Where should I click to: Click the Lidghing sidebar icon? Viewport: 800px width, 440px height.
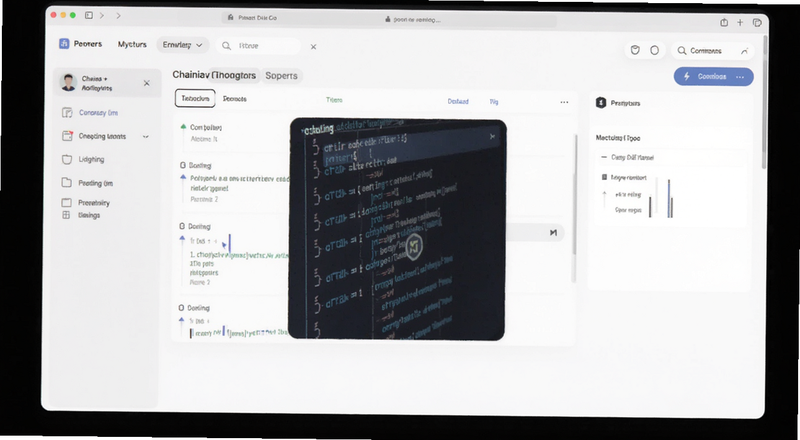66,159
